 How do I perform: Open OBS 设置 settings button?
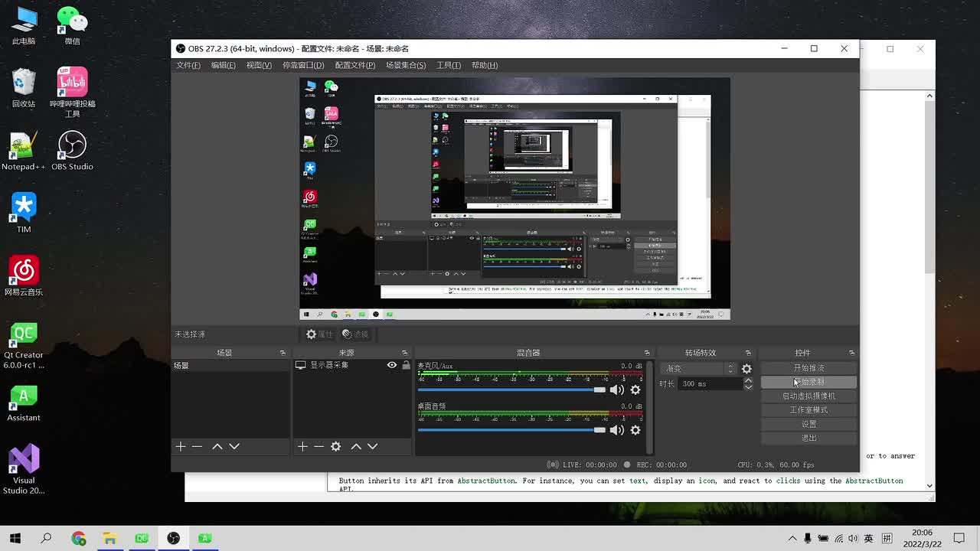(808, 424)
